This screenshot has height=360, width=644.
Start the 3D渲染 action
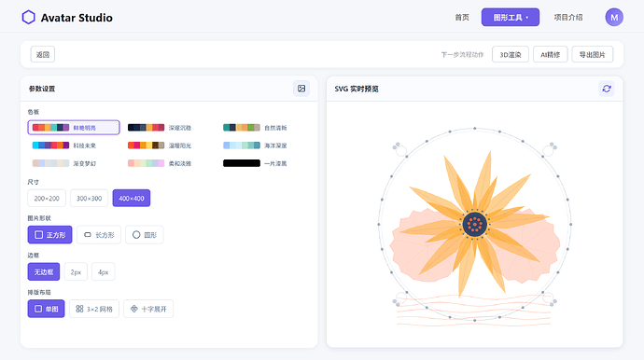coord(511,54)
